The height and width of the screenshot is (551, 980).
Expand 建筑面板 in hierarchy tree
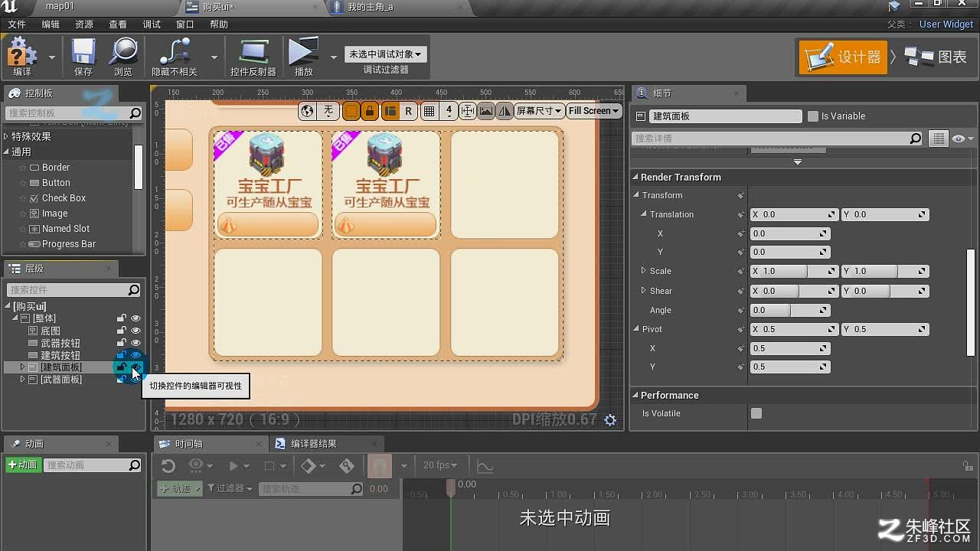(x=22, y=367)
